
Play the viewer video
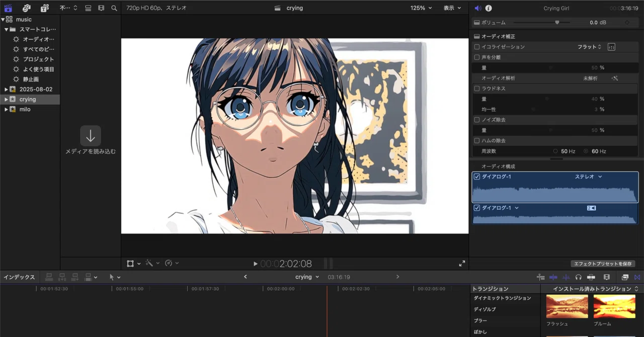tap(256, 264)
